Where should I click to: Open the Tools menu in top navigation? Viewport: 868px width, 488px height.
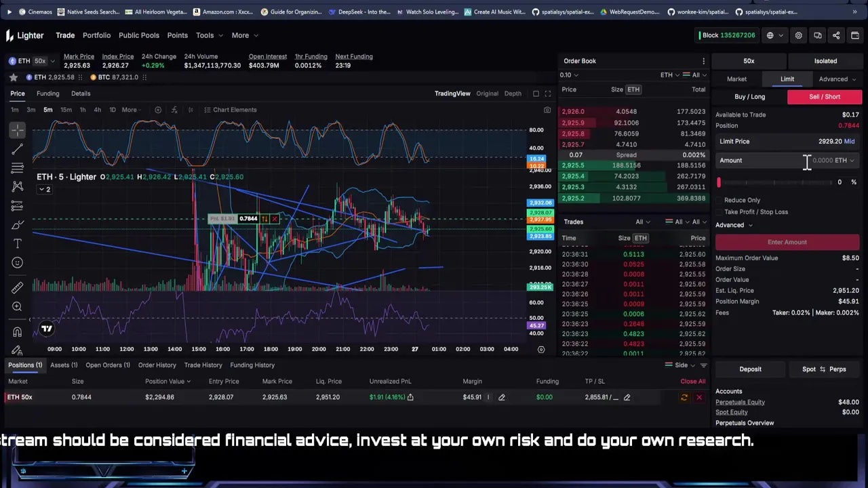click(208, 35)
